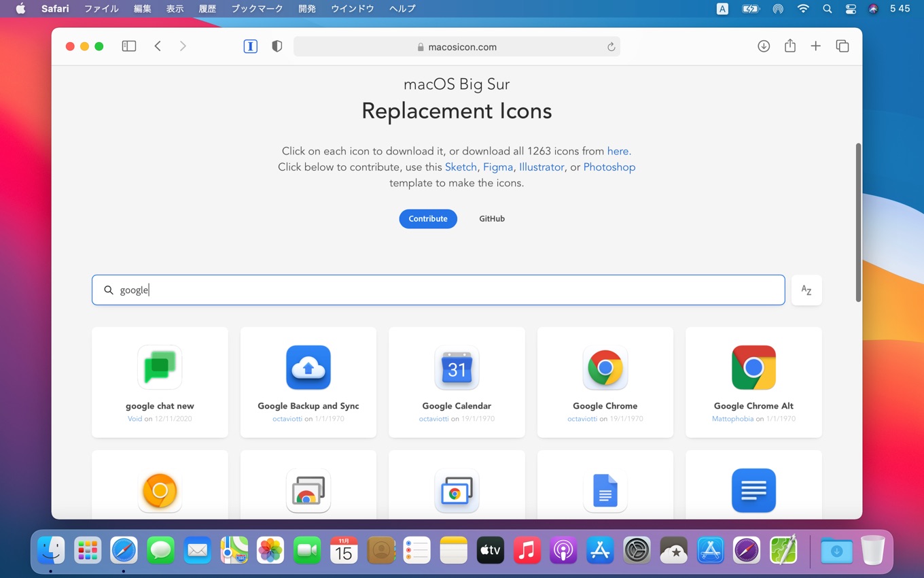Reload the macosicon.com page
The height and width of the screenshot is (578, 924).
611,47
